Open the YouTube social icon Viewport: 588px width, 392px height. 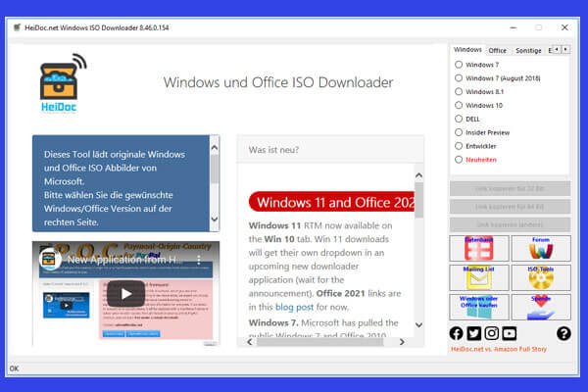pyautogui.click(x=510, y=333)
